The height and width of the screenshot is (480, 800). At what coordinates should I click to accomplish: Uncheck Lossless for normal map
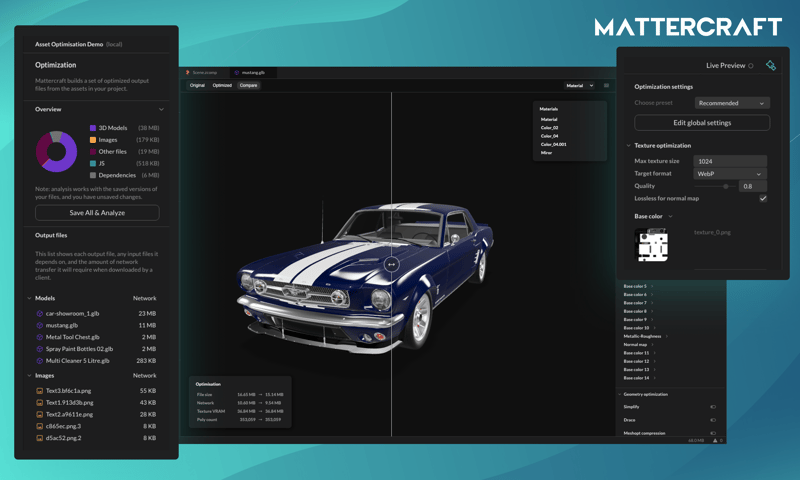click(x=762, y=198)
